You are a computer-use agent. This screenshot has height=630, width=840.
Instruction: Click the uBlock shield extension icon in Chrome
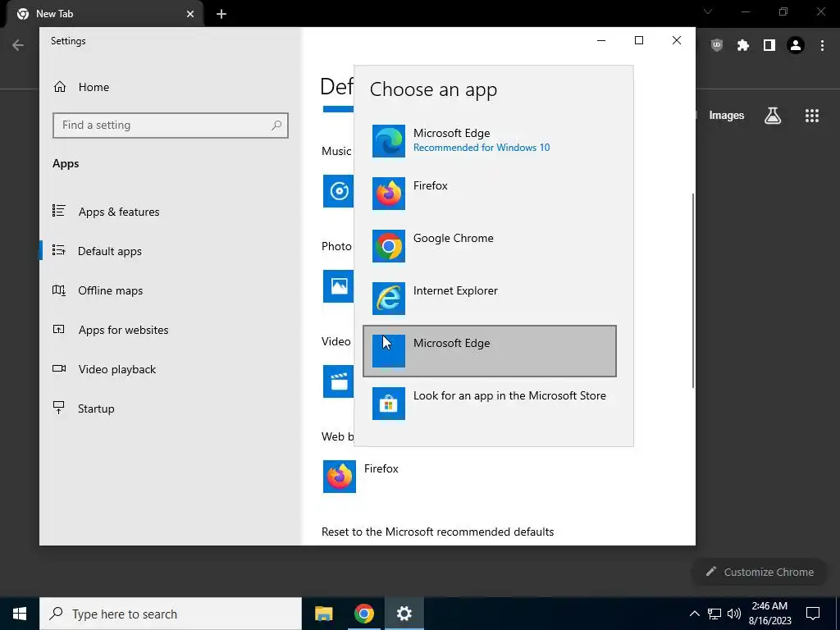point(717,46)
